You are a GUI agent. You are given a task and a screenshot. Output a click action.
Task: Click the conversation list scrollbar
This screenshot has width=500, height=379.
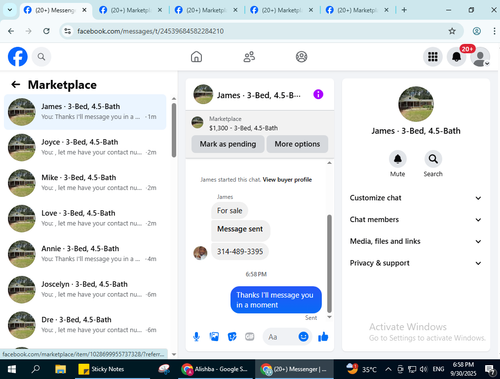click(x=174, y=130)
